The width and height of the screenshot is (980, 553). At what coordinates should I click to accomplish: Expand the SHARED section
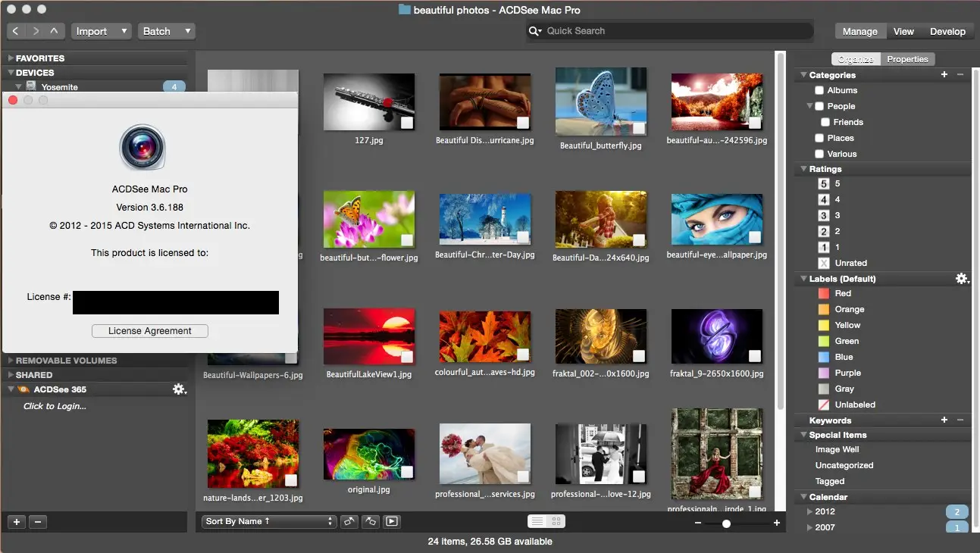click(11, 375)
